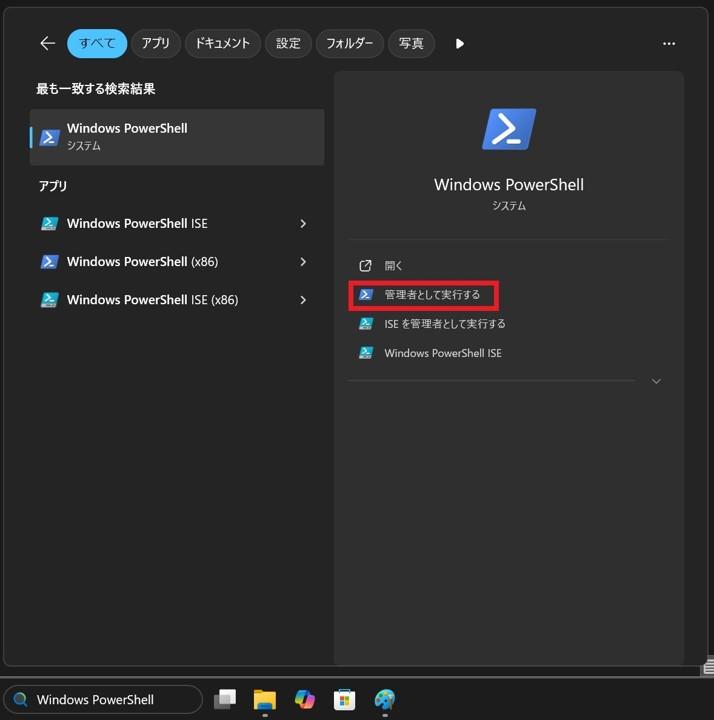Open Windows PowerShell ISE app result
Screen dimensions: 714x720
tap(177, 224)
